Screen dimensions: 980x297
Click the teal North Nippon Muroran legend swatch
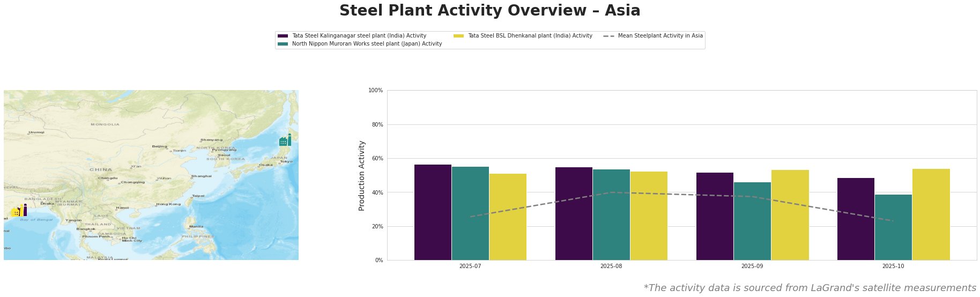283,44
